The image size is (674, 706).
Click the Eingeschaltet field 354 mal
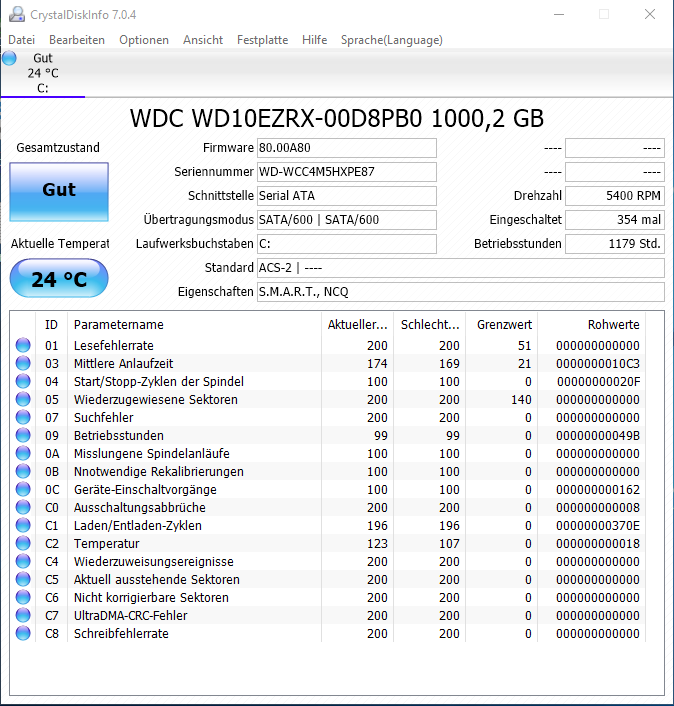point(615,220)
